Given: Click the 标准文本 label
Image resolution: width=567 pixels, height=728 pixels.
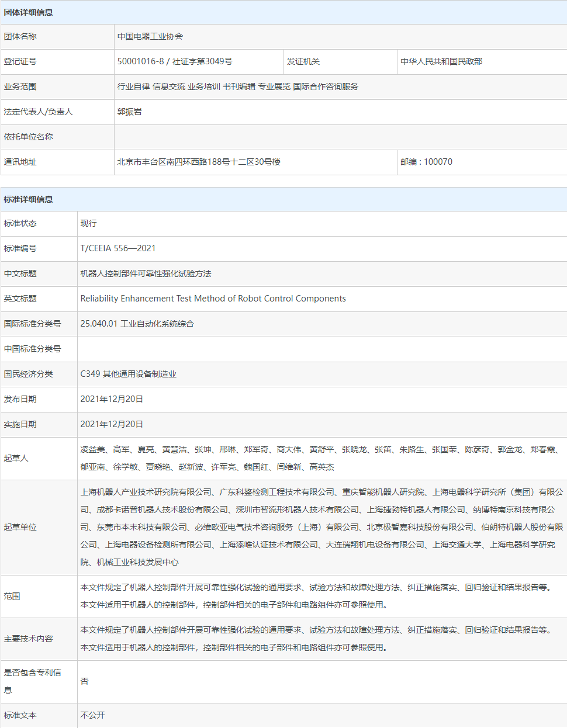Looking at the screenshot, I should click(x=20, y=715).
